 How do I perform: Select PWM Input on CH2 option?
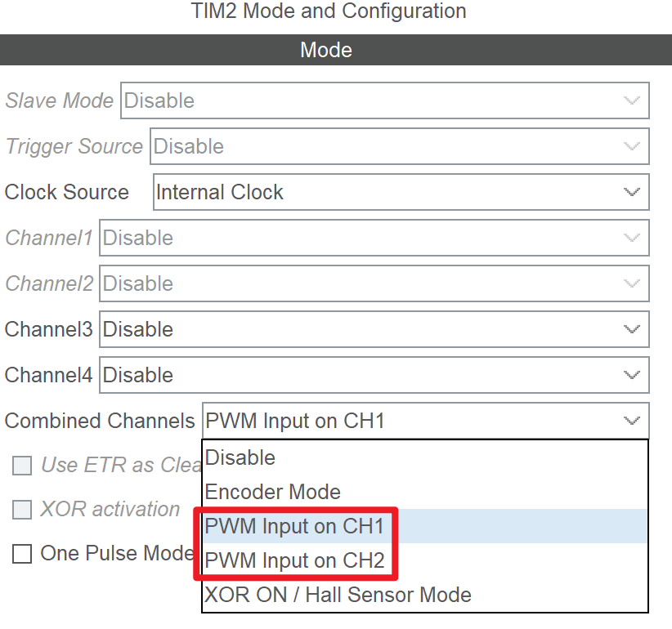pyautogui.click(x=294, y=561)
